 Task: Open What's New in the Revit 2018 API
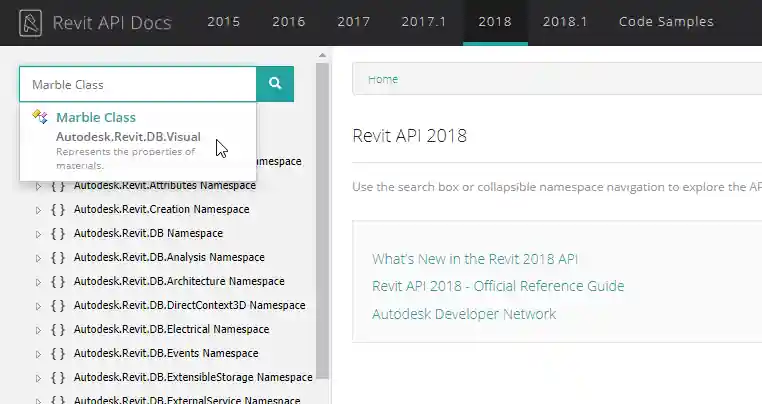coord(475,259)
